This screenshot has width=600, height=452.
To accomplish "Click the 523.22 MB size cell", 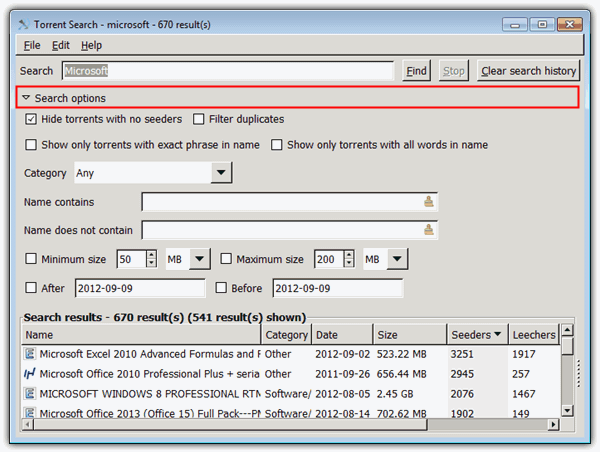I will click(401, 354).
